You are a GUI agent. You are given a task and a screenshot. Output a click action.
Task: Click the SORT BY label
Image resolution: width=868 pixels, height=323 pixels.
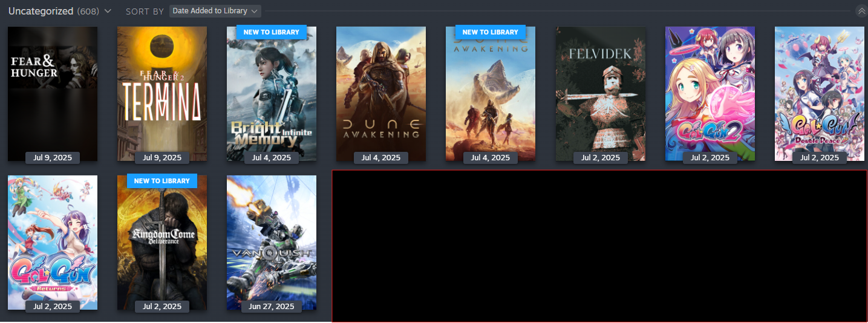pyautogui.click(x=145, y=11)
